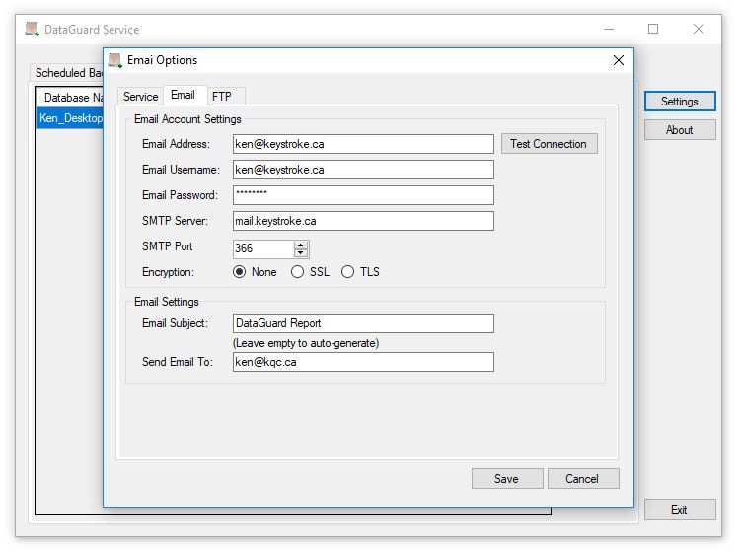Click the Email Address input field

[x=363, y=144]
